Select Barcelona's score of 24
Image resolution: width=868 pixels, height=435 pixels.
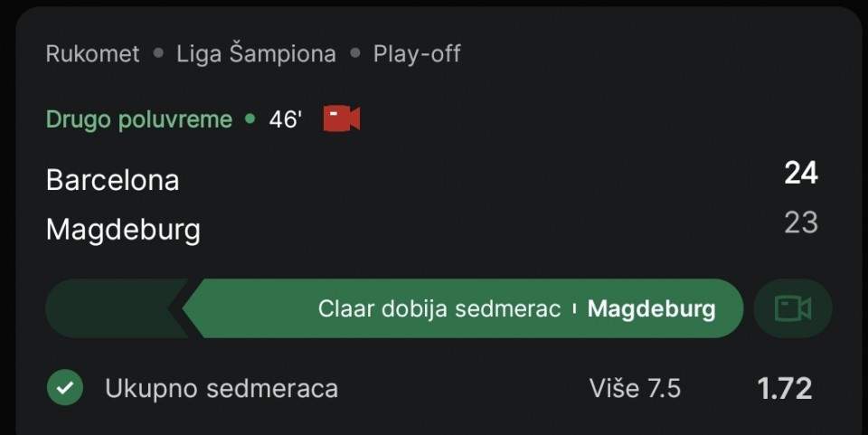pyautogui.click(x=801, y=173)
